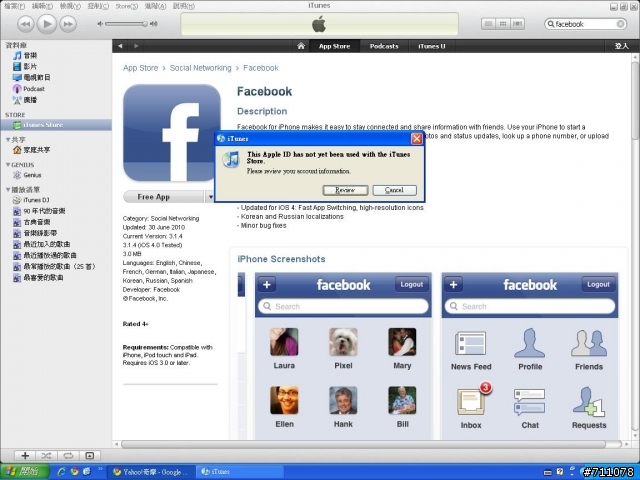The width and height of the screenshot is (640, 480).
Task: Click Cancel in the iTunes dialog
Action: pos(394,190)
